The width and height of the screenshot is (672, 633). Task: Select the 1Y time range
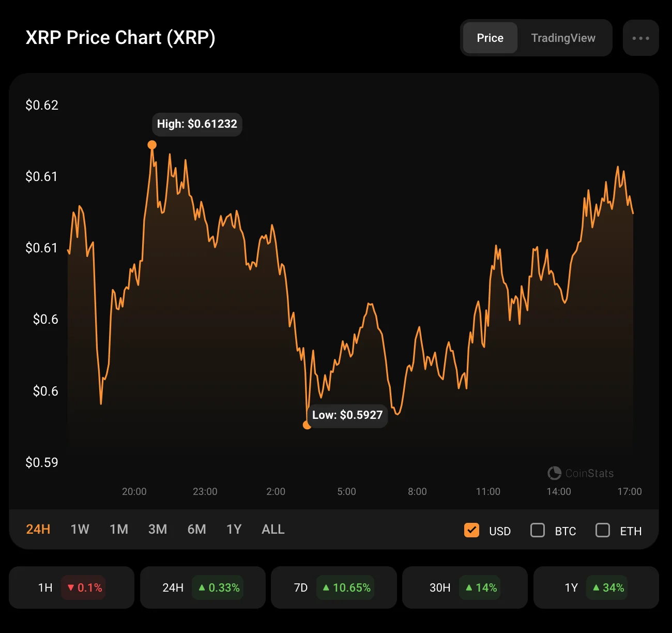tap(234, 529)
